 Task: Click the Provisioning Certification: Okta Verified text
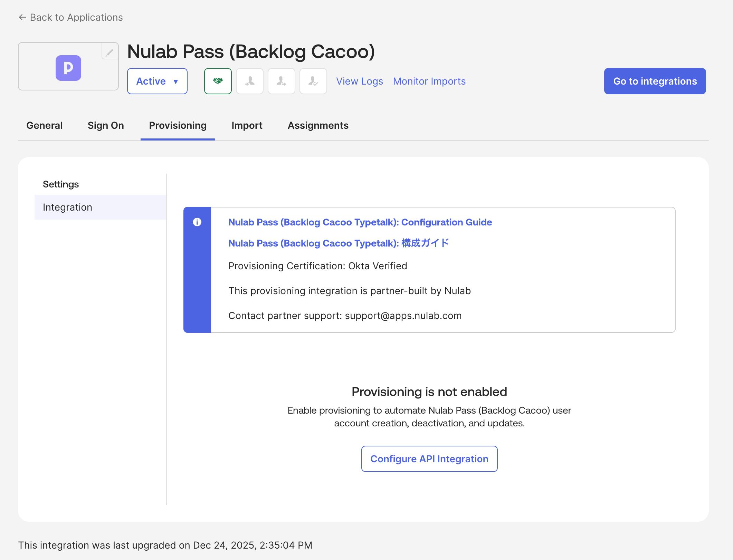pos(318,266)
